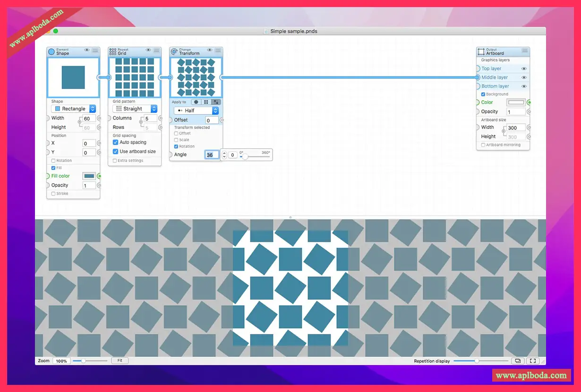This screenshot has width=581, height=392.
Task: Open the Grid node's menu handle
Action: [156, 50]
